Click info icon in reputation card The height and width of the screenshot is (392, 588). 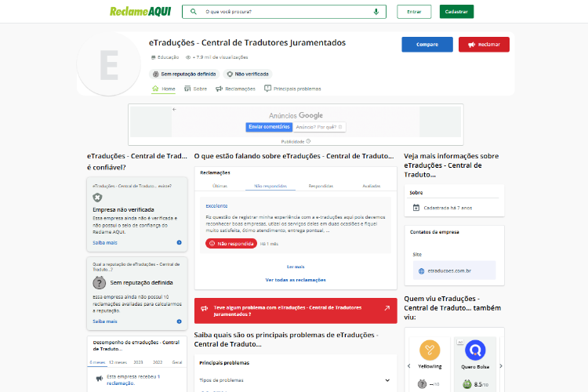(180, 321)
